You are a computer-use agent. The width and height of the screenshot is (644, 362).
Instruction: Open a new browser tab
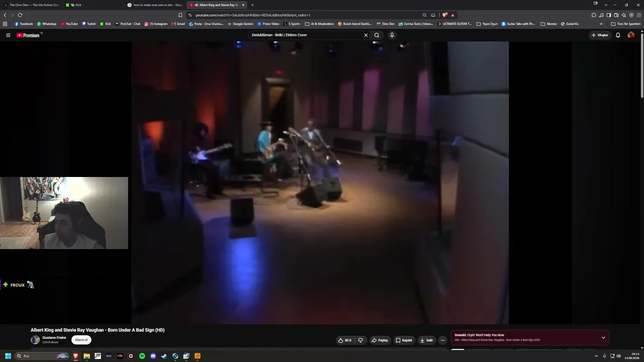coord(253,5)
